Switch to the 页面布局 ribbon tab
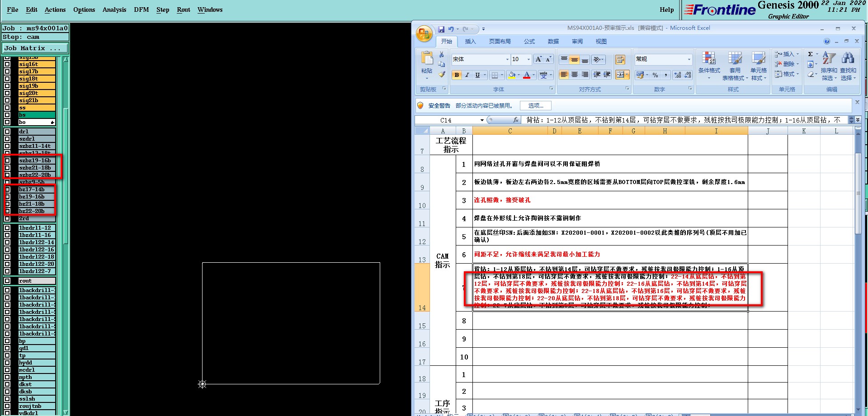This screenshot has width=868, height=416. coord(500,41)
